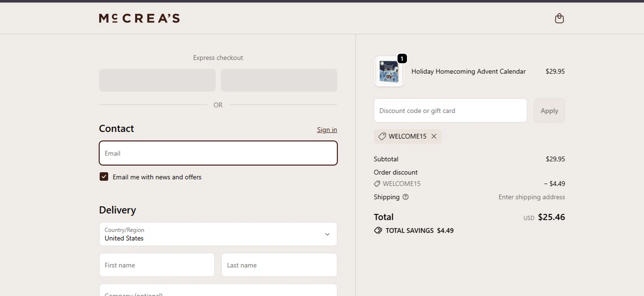Click the shipping help question icon
This screenshot has height=296, width=644.
click(x=406, y=197)
